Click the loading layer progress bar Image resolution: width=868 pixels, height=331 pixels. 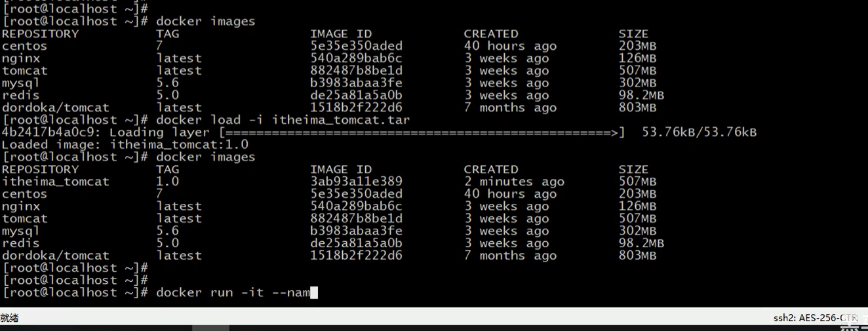pyautogui.click(x=422, y=132)
